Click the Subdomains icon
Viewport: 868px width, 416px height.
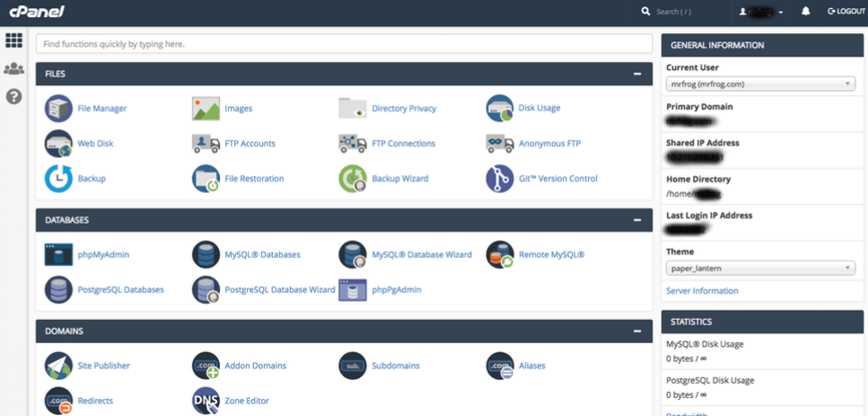[x=353, y=366]
